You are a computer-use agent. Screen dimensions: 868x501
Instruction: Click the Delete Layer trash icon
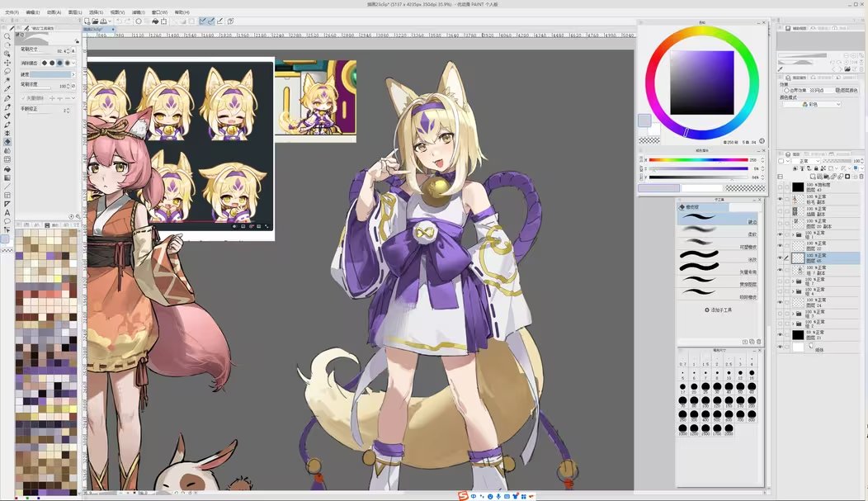pos(861,177)
